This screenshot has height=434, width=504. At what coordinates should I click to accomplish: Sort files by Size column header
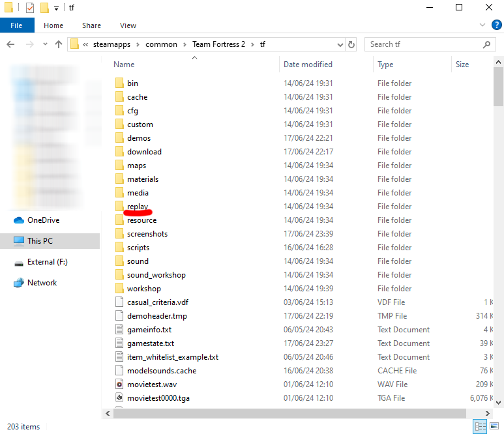462,65
